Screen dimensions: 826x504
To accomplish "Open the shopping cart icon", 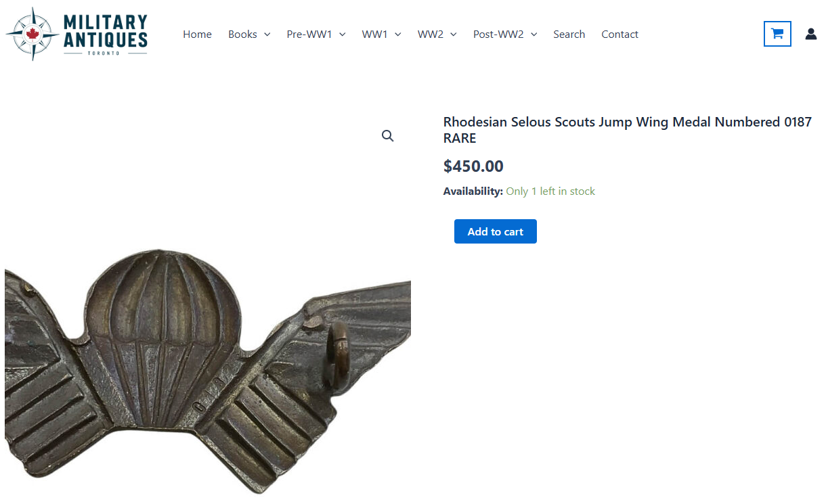I will click(x=777, y=34).
